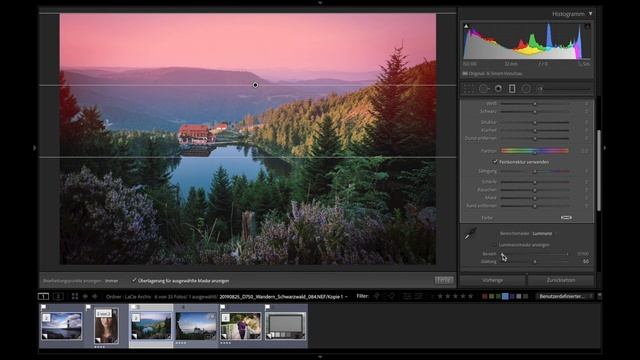Screen dimensions: 640x360
Task: Click the graduated filter pin on photo
Action: coord(255,85)
